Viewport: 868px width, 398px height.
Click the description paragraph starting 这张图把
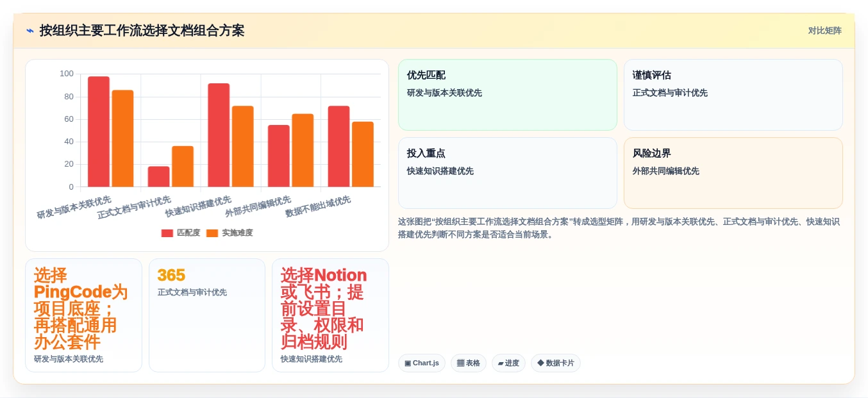click(x=619, y=228)
